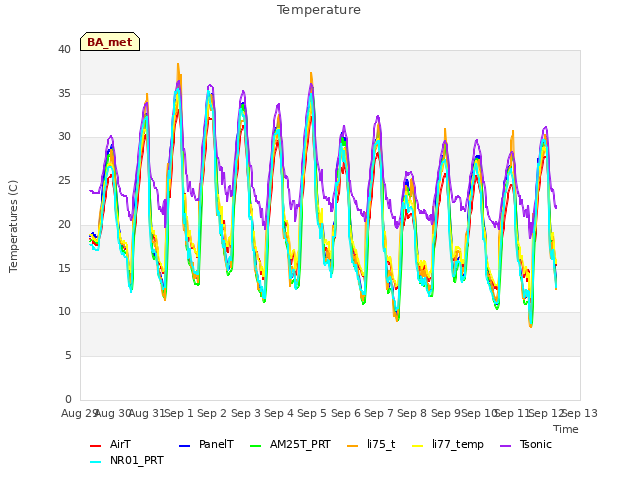Click the purple Tsonic legend swatch
640x480 pixels.
(506, 446)
